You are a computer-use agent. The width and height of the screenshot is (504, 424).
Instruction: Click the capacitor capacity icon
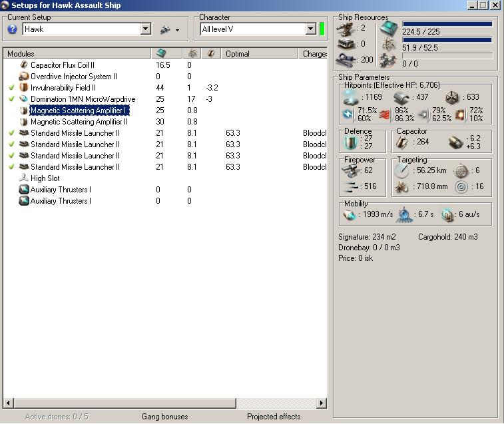tap(401, 142)
